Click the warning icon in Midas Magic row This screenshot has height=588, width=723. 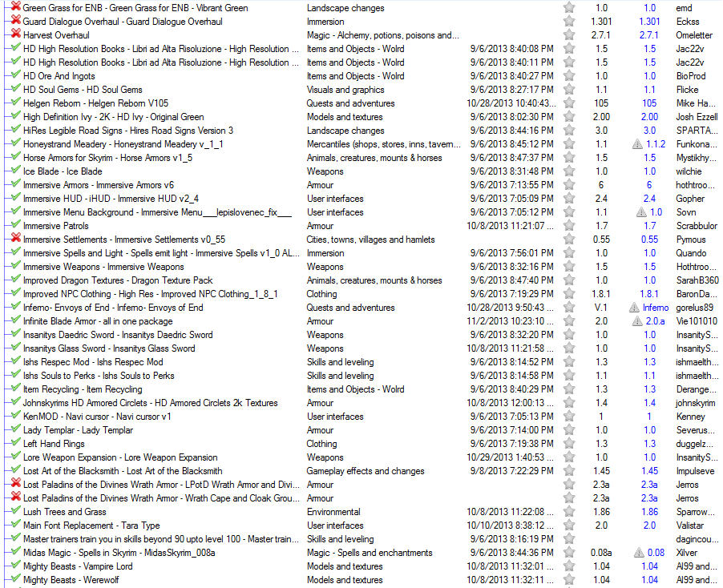coord(639,553)
